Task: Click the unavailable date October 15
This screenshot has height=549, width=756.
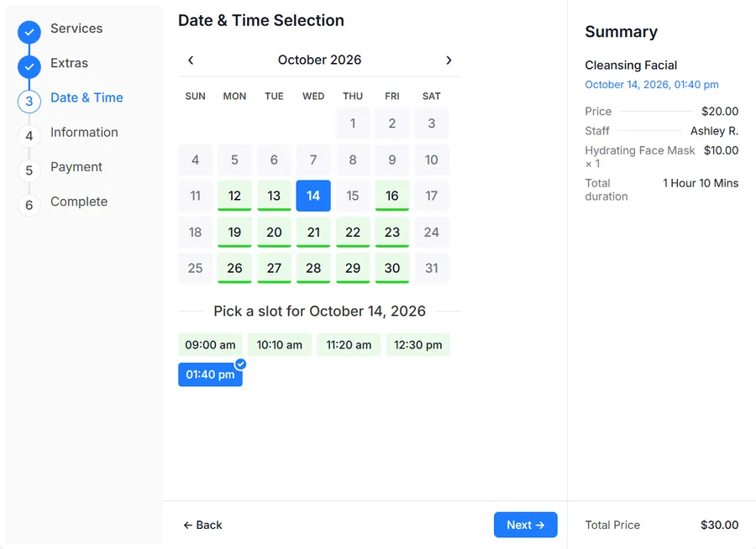Action: click(x=353, y=196)
